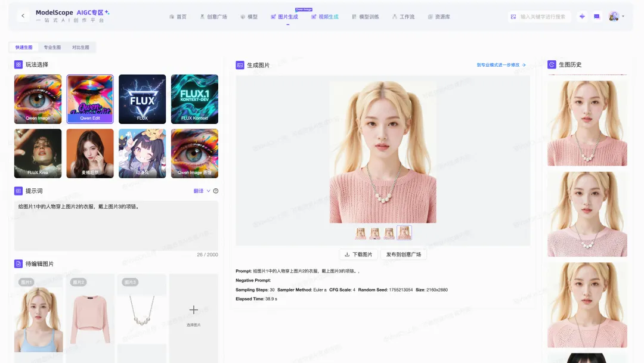The width and height of the screenshot is (644, 363).
Task: Go to the 模型 menu item
Action: tap(249, 17)
